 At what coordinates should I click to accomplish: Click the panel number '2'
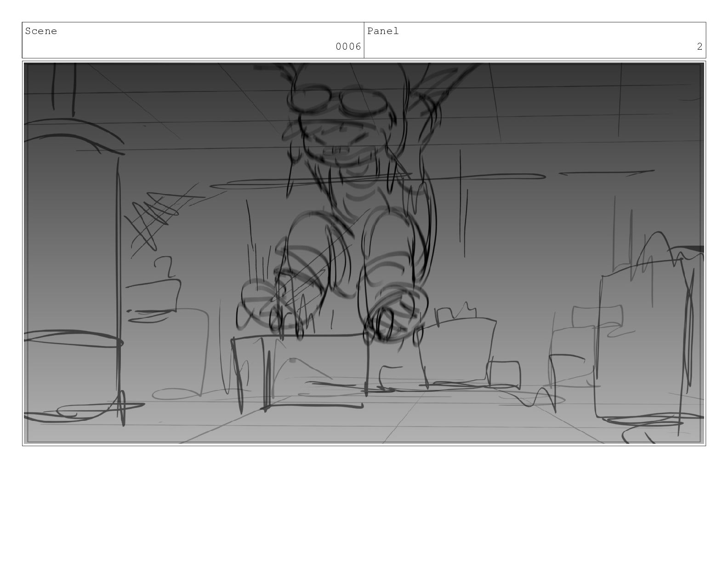(x=700, y=46)
